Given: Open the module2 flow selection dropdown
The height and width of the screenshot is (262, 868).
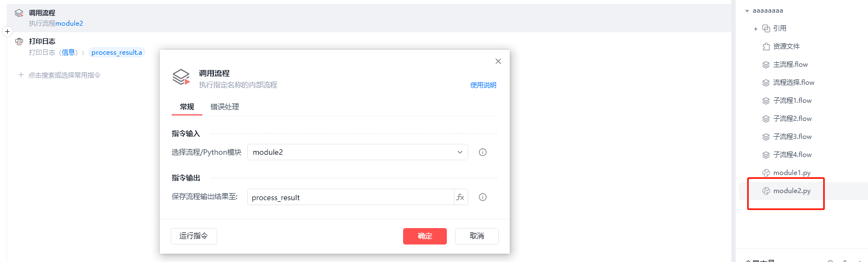Looking at the screenshot, I should click(x=357, y=153).
